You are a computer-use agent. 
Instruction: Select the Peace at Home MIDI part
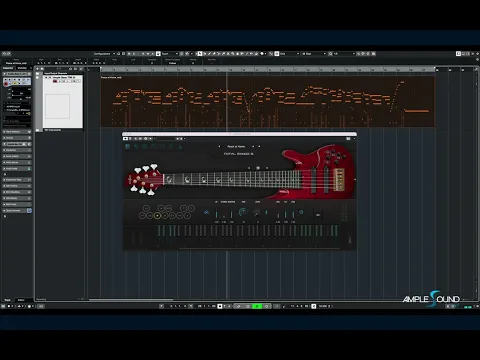point(267,101)
